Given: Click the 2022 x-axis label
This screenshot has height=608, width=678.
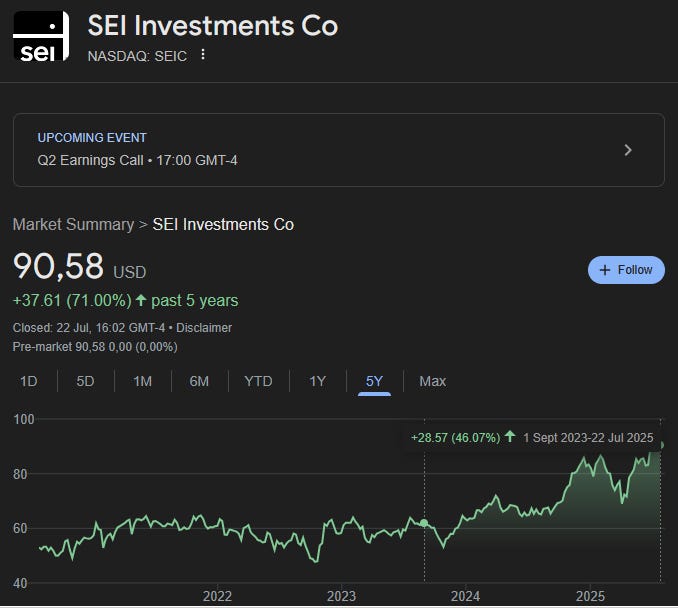Looking at the screenshot, I should (217, 596).
